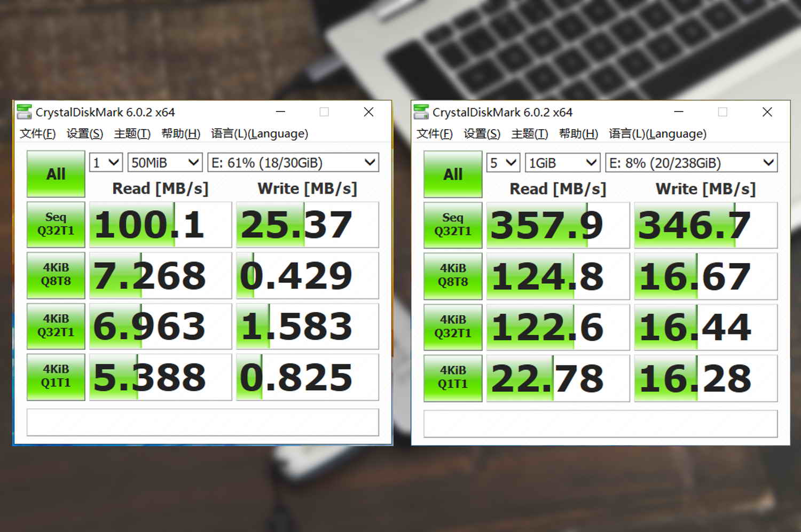Click the read result 122.6
801x532 pixels.
pos(558,327)
